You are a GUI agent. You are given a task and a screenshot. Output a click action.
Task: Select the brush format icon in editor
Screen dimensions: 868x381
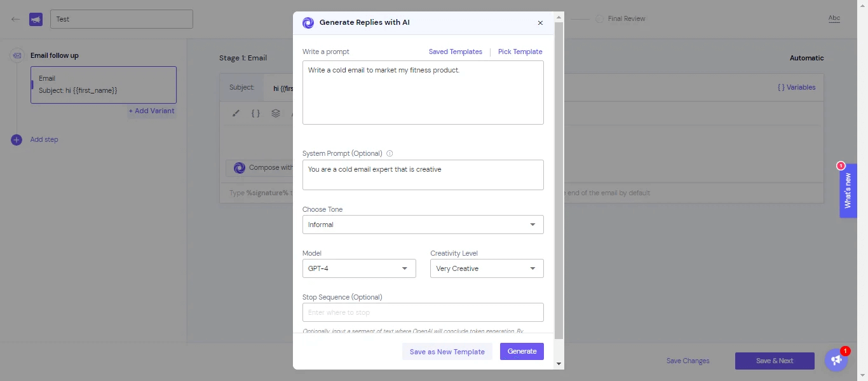[x=236, y=113]
